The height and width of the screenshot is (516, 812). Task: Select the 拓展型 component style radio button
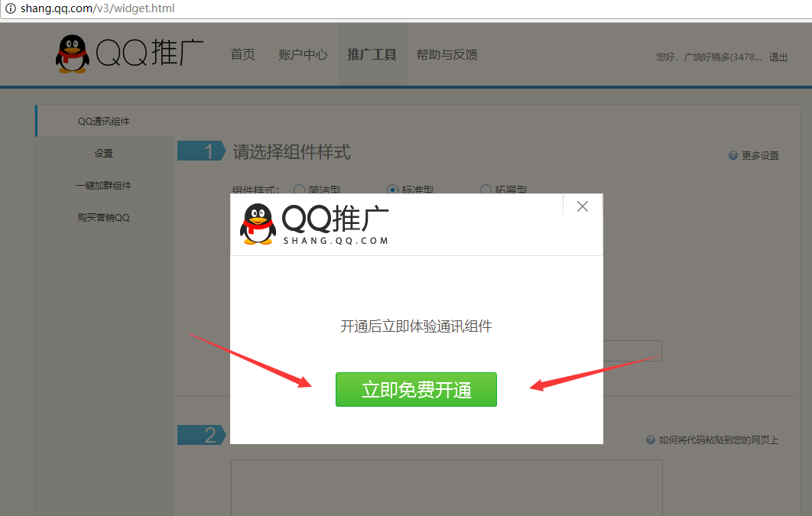pos(486,190)
